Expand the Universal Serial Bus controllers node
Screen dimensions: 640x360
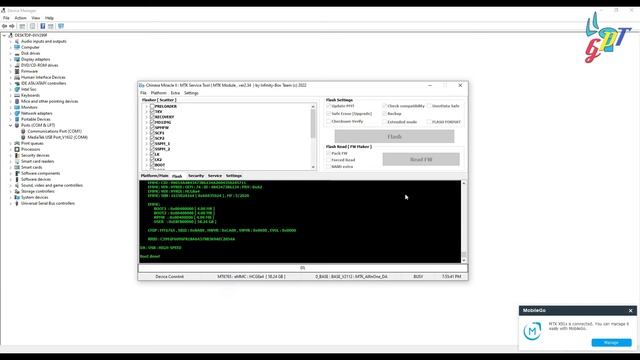coord(11,203)
